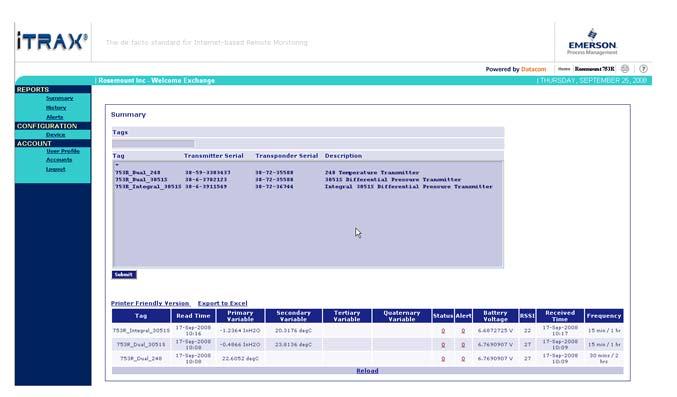Open Status link for 753R_Dual_3051S row
677x397 pixels.
[x=443, y=345]
